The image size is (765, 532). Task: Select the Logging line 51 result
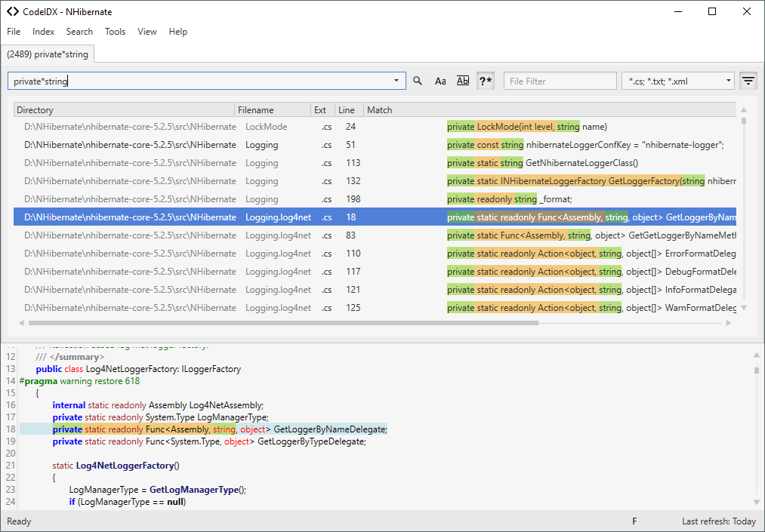coord(375,145)
